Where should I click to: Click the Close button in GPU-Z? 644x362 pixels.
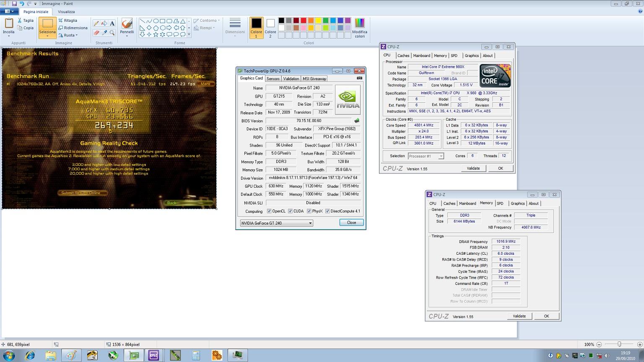coord(351,222)
